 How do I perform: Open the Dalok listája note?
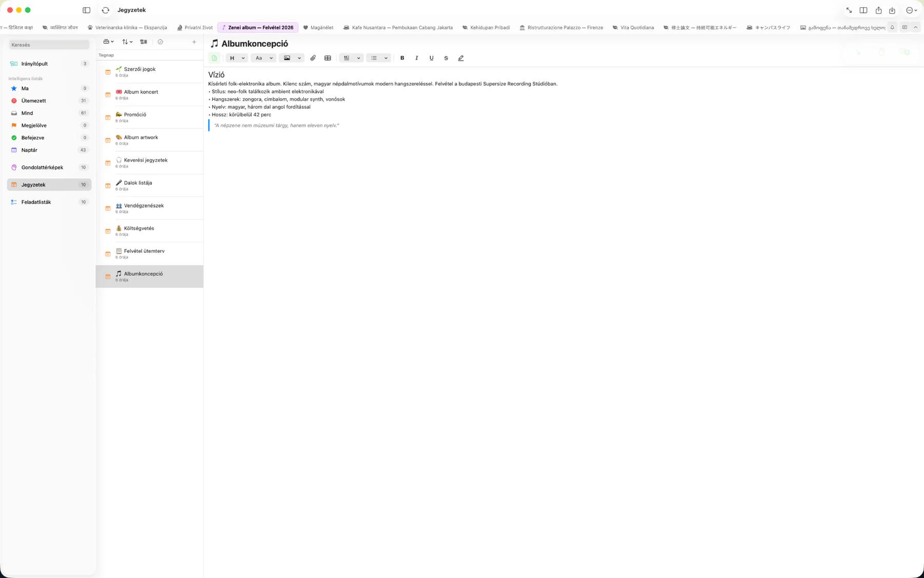click(149, 185)
